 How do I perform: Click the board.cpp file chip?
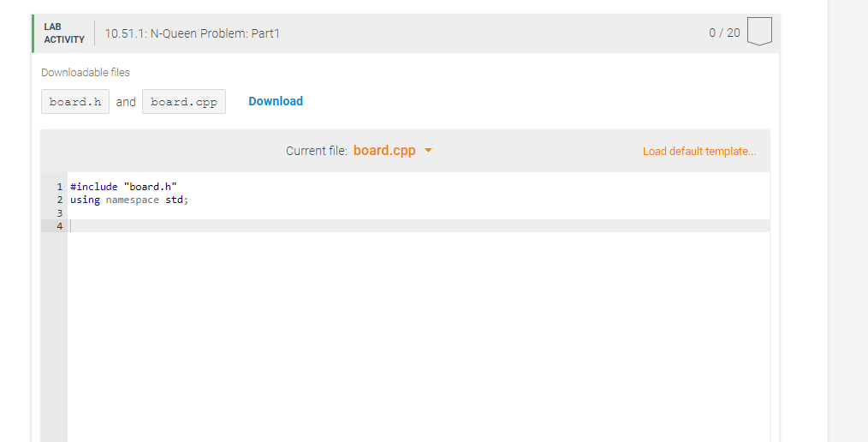click(184, 101)
